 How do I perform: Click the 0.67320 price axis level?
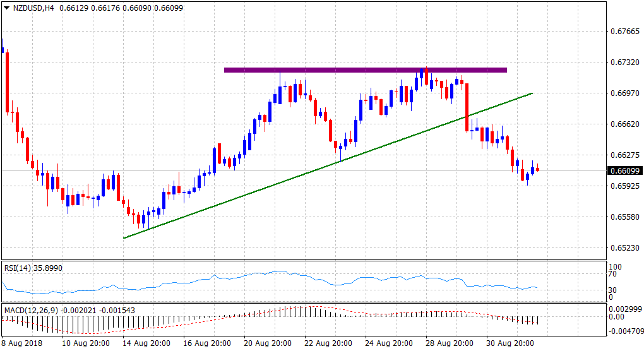(625, 62)
